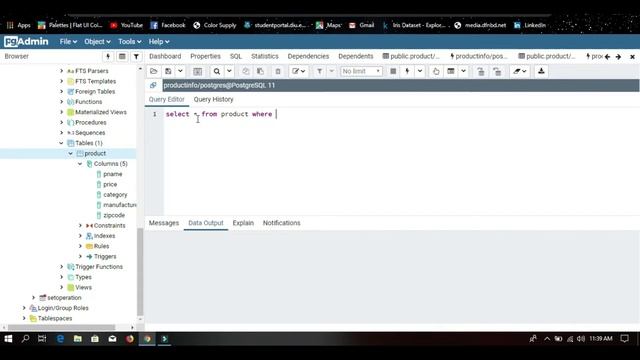The height and width of the screenshot is (360, 640).
Task: Open the Execute options dropdown arrow
Action: (420, 71)
